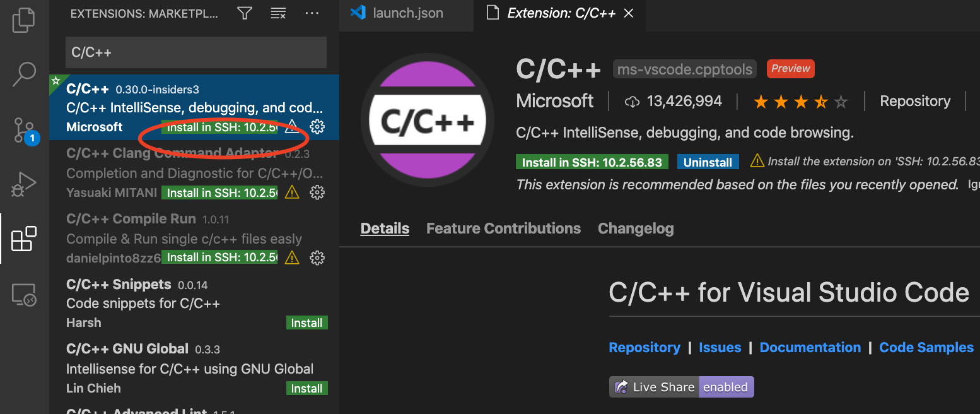Click the filter extensions funnel icon

coord(245,13)
